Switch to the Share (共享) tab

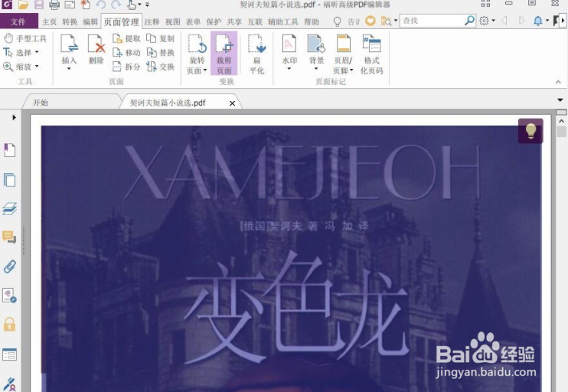click(234, 21)
